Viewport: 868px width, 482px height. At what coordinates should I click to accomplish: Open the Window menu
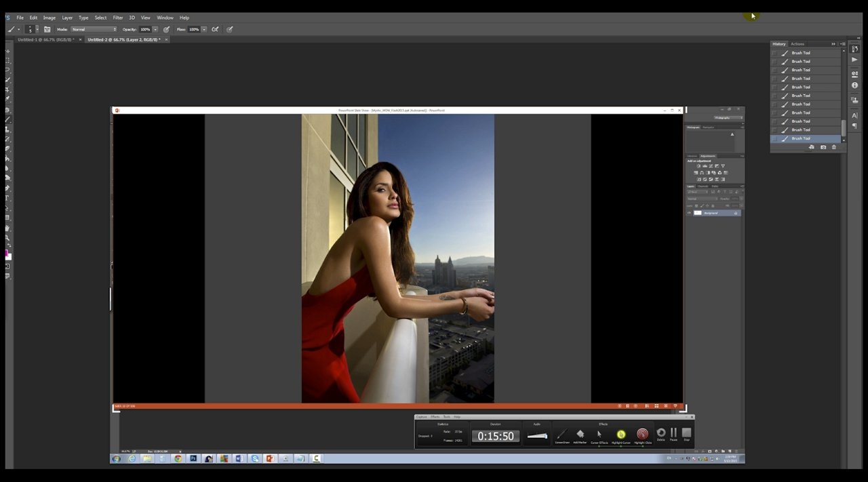[x=165, y=18]
